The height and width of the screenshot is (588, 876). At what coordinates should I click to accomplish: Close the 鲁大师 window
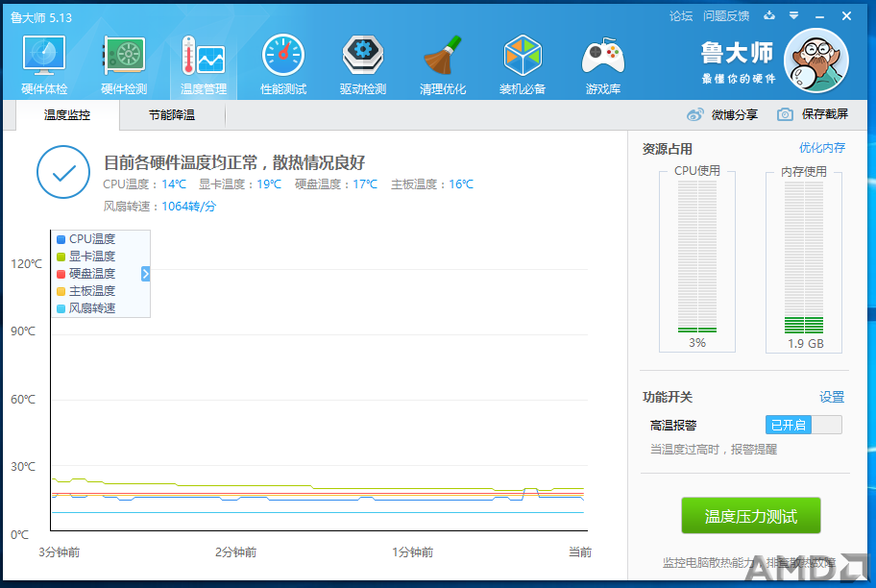click(x=846, y=16)
